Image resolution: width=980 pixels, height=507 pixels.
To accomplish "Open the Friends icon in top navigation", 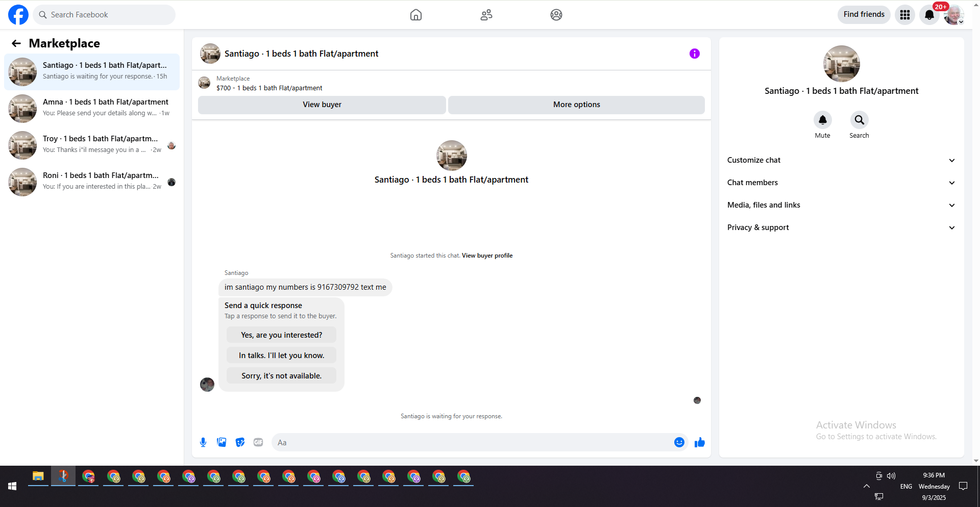I will click(486, 15).
